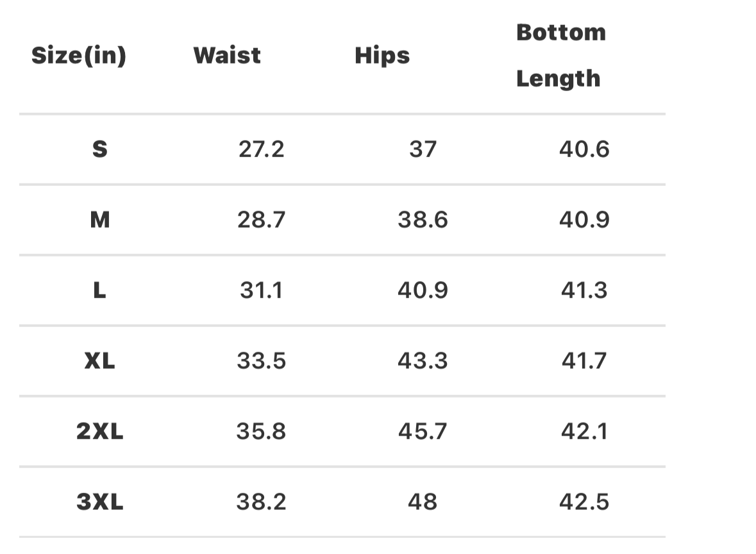The image size is (756, 554).
Task: Click waist value 27.2 for size S
Action: coord(261,149)
